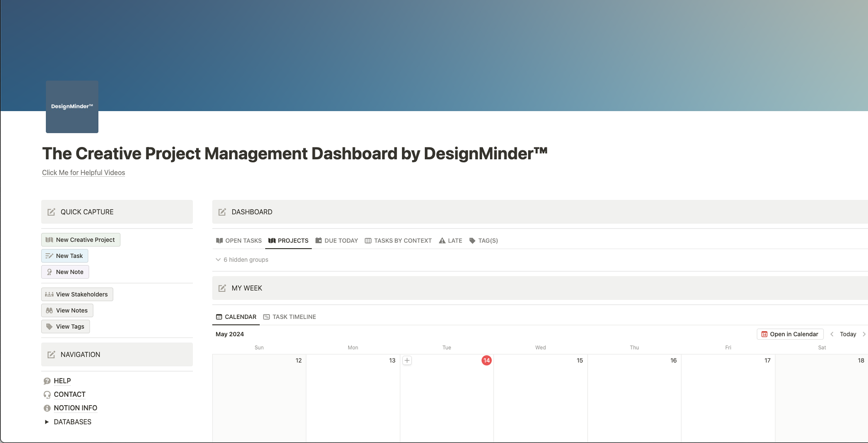Click the pencil icon beside MY WEEK
This screenshot has width=868, height=443.
click(222, 288)
